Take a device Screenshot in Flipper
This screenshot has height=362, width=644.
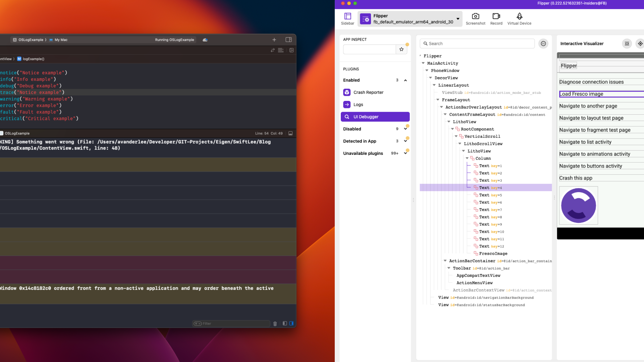tap(475, 19)
